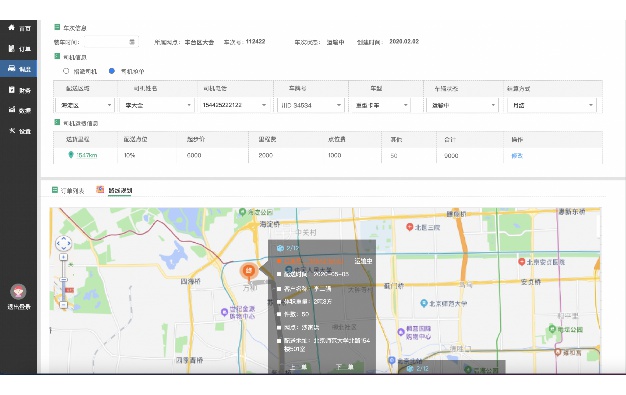
Task: Select the blue selected driver radio option
Action: [112, 71]
